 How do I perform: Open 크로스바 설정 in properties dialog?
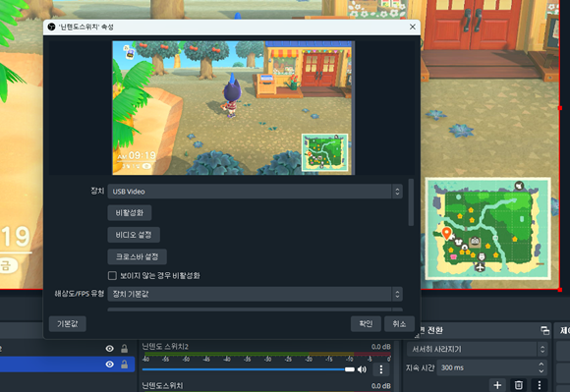click(x=137, y=256)
